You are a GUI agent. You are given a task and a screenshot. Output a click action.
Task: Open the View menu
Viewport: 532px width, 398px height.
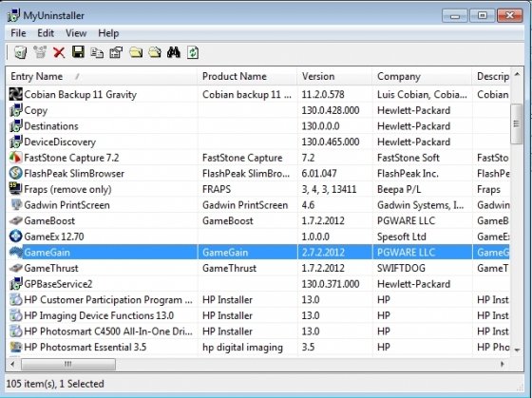[76, 33]
